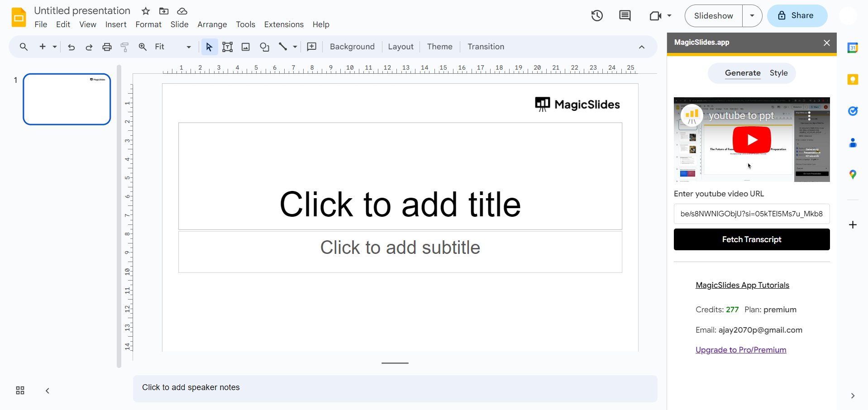Open Google Keep in side panel
The height and width of the screenshot is (410, 868).
pos(853,80)
